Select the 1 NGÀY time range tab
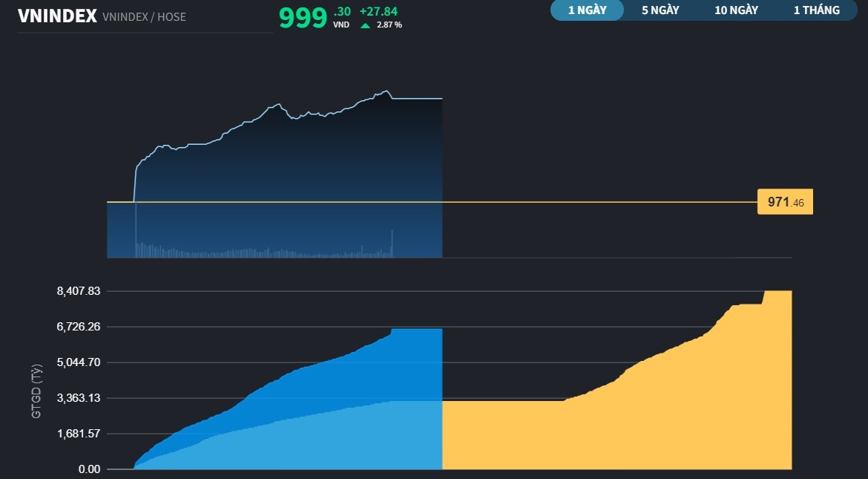The height and width of the screenshot is (479, 868). pos(587,10)
